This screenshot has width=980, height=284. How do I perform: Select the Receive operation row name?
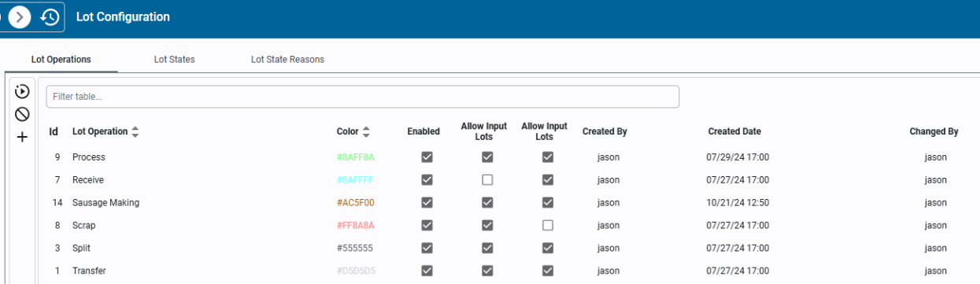[88, 180]
